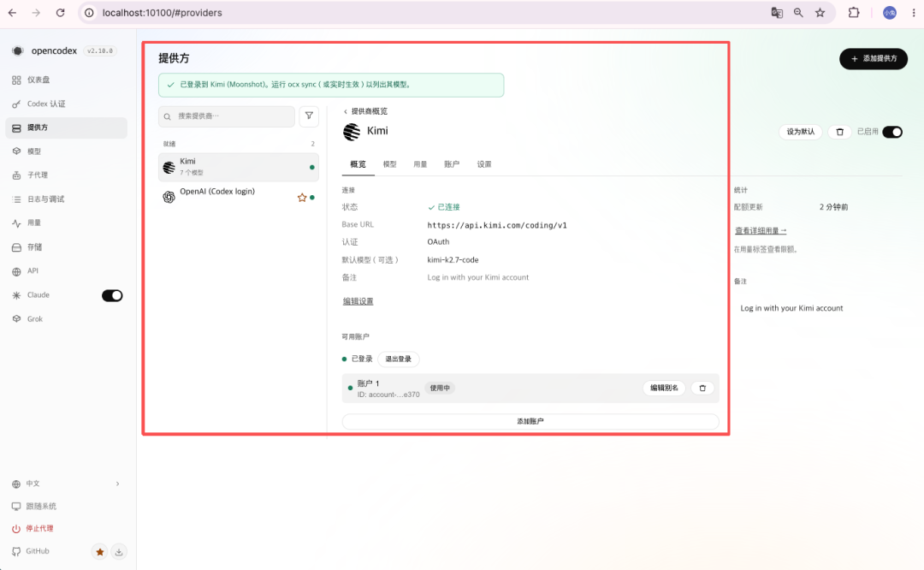Toggle the Claude switch off
Viewport: 924px width, 570px height.
[112, 295]
